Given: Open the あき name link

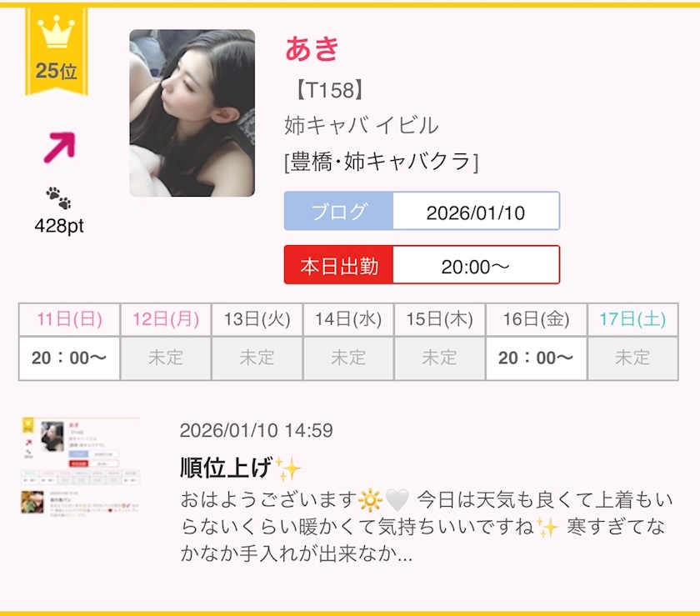Looking at the screenshot, I should pyautogui.click(x=312, y=48).
